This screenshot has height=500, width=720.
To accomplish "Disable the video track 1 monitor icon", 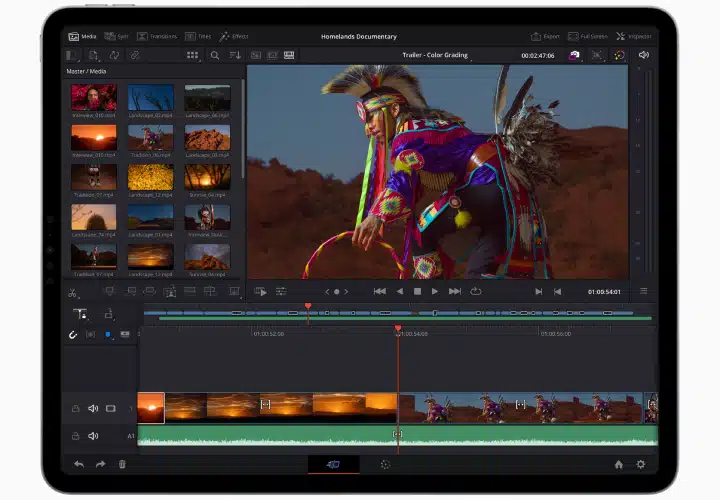I will pos(111,409).
